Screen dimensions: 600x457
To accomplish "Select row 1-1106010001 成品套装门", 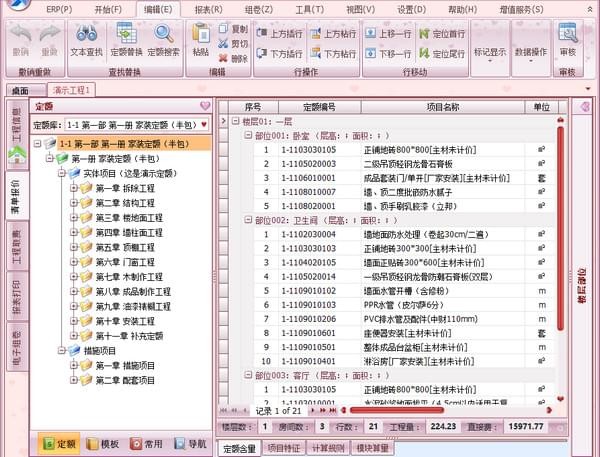I will (393, 178).
